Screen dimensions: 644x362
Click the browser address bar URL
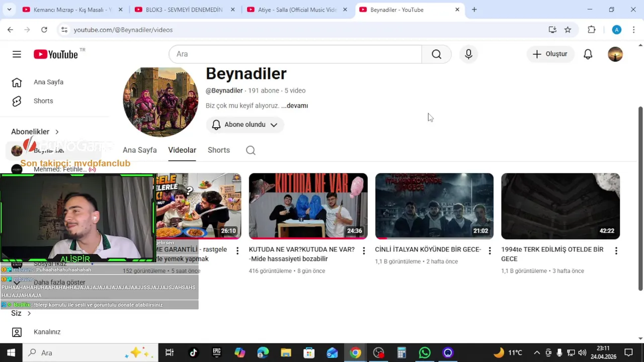(x=123, y=30)
